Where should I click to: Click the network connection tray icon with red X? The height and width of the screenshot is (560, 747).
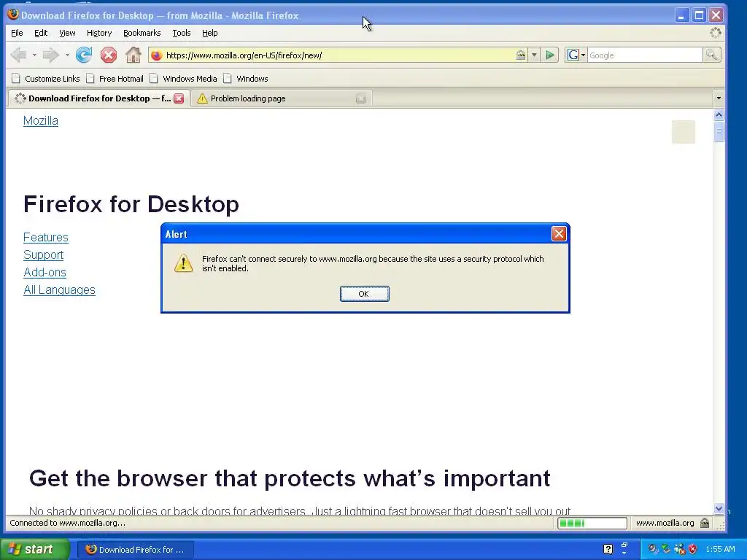coord(679,549)
